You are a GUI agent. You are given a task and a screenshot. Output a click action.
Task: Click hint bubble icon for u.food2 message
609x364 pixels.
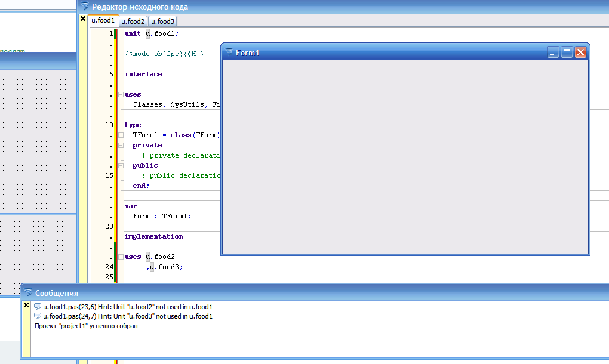pos(38,307)
